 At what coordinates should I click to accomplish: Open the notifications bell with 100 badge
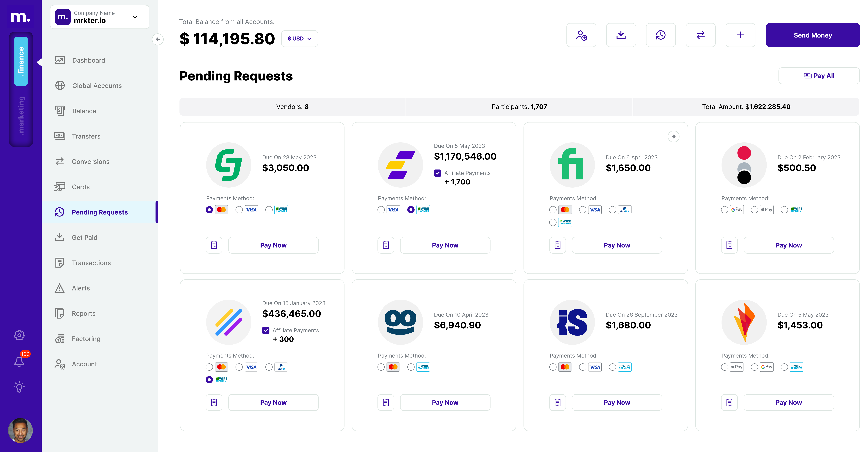19,361
